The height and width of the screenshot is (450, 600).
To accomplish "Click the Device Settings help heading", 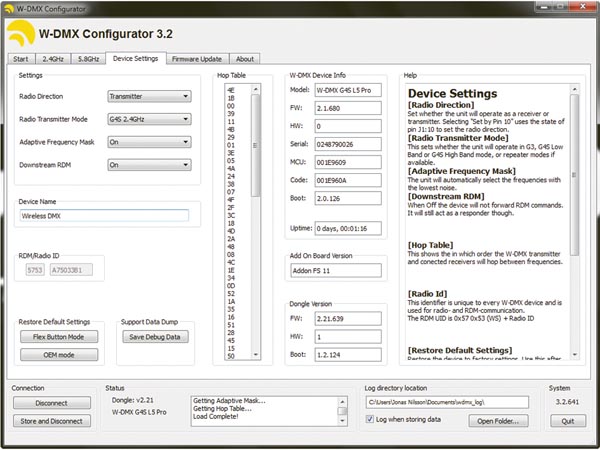I will click(453, 93).
